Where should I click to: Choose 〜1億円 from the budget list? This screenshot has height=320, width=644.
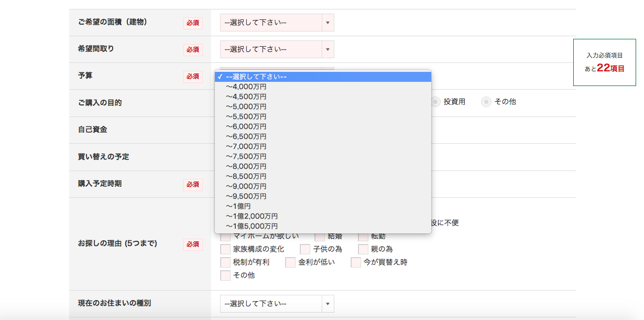[239, 206]
